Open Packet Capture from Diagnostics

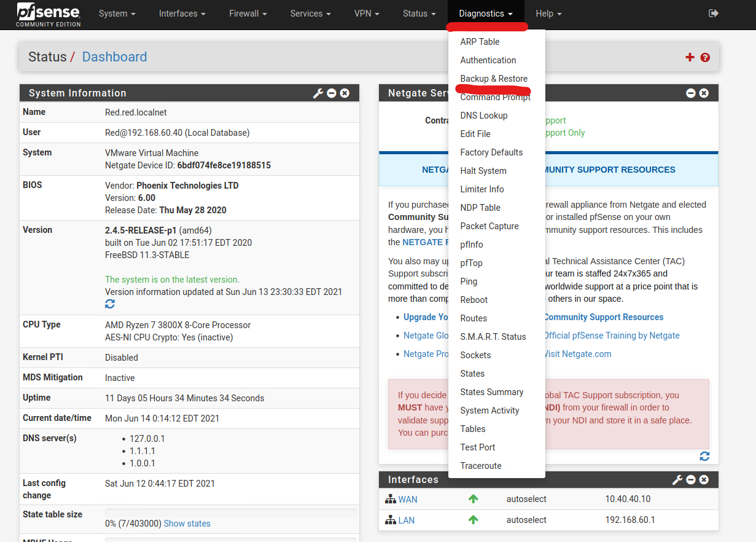click(x=489, y=226)
